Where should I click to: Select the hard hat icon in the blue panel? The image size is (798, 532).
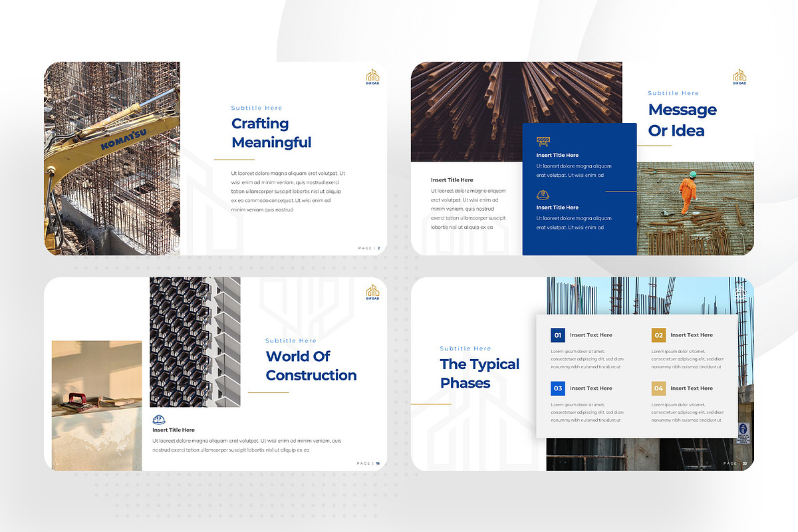pyautogui.click(x=543, y=194)
